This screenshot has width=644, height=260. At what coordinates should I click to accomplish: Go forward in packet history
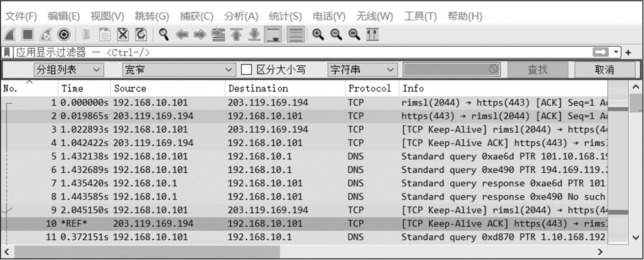tap(200, 35)
